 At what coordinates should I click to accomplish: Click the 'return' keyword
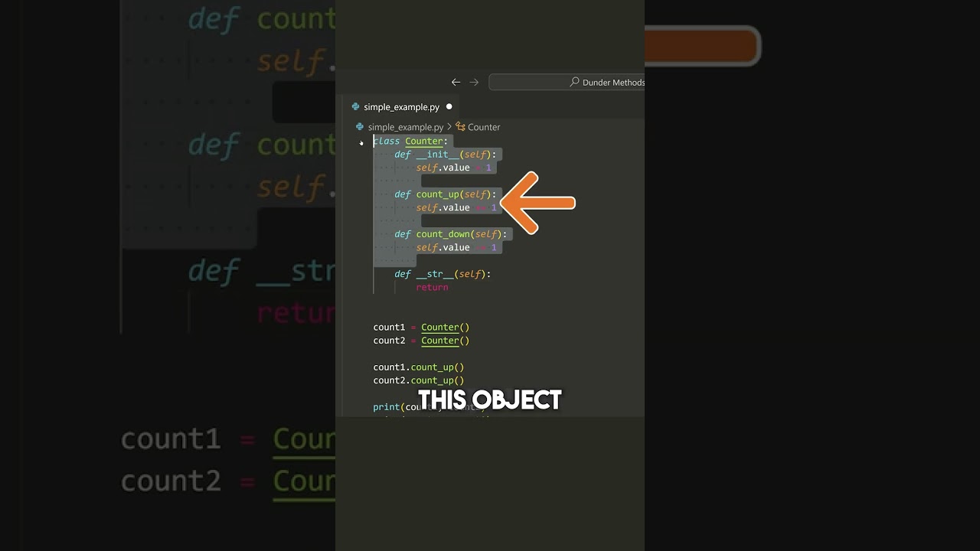[x=432, y=287]
